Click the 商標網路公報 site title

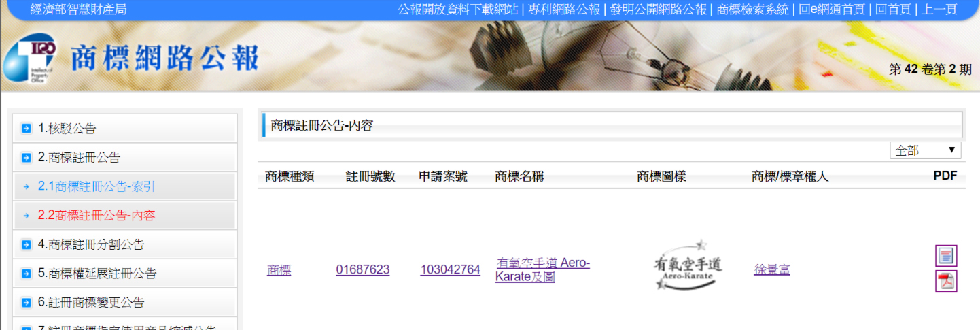(x=165, y=59)
